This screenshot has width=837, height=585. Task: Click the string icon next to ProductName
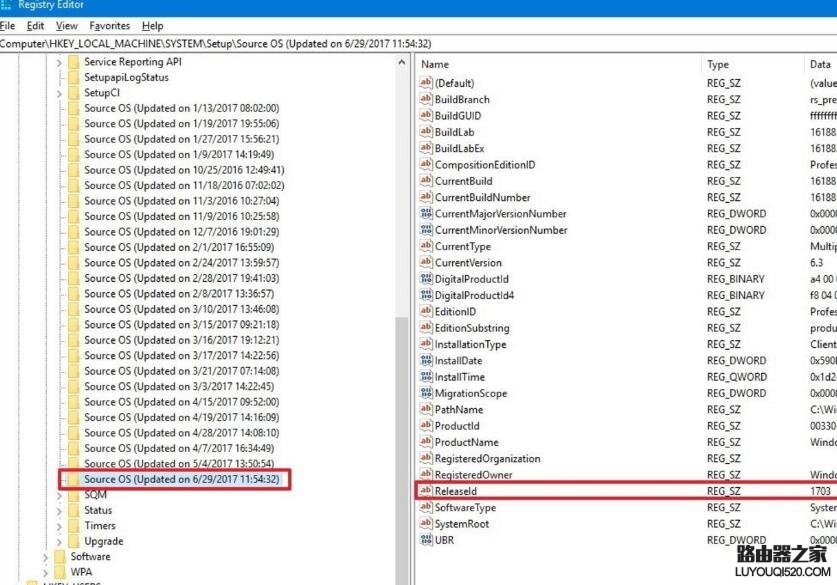click(x=424, y=442)
